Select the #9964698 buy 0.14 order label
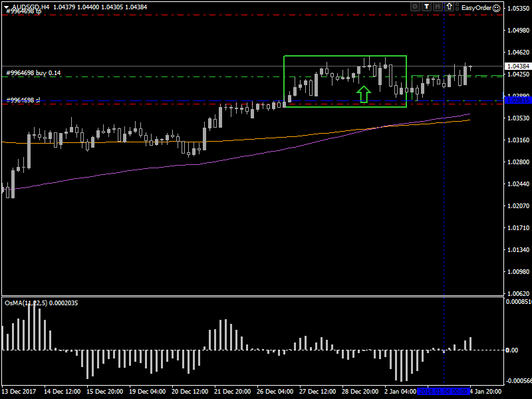Viewport: 532px width, 399px height. coord(33,73)
